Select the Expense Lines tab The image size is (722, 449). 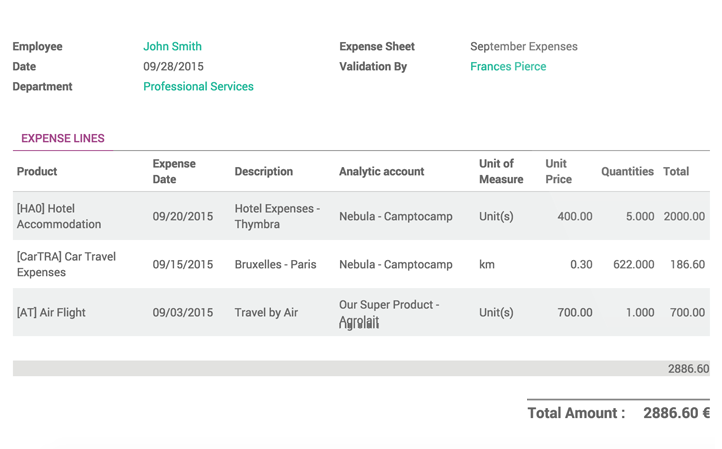pos(63,138)
